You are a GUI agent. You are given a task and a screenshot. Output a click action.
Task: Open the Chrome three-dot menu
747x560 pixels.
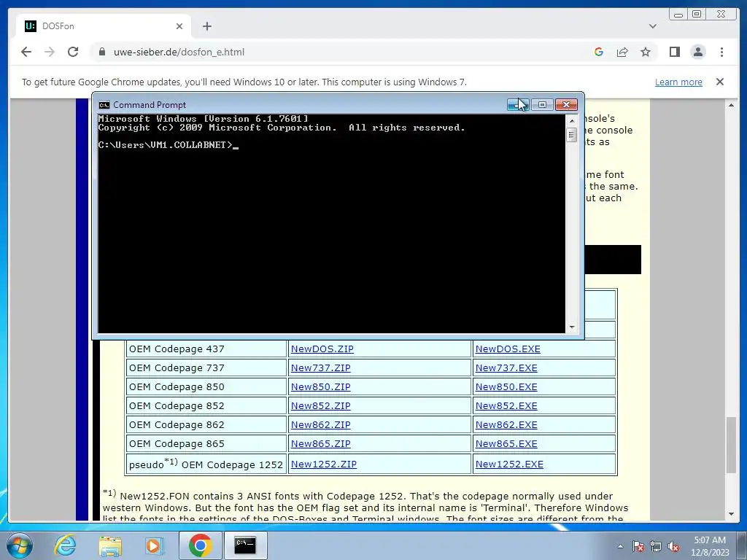pos(721,52)
